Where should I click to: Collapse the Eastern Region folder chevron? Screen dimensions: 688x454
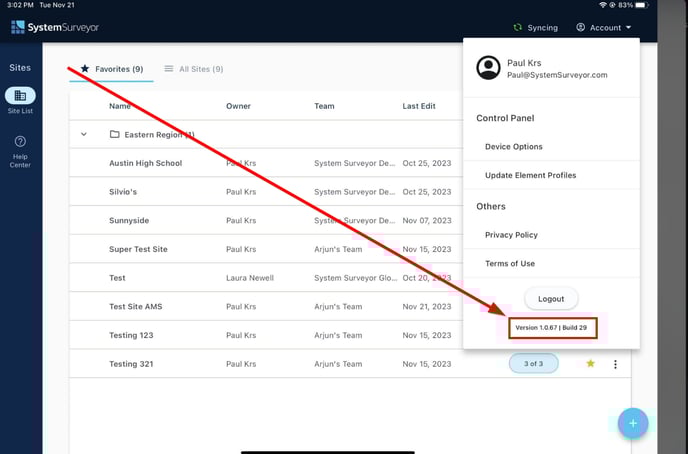[x=84, y=134]
